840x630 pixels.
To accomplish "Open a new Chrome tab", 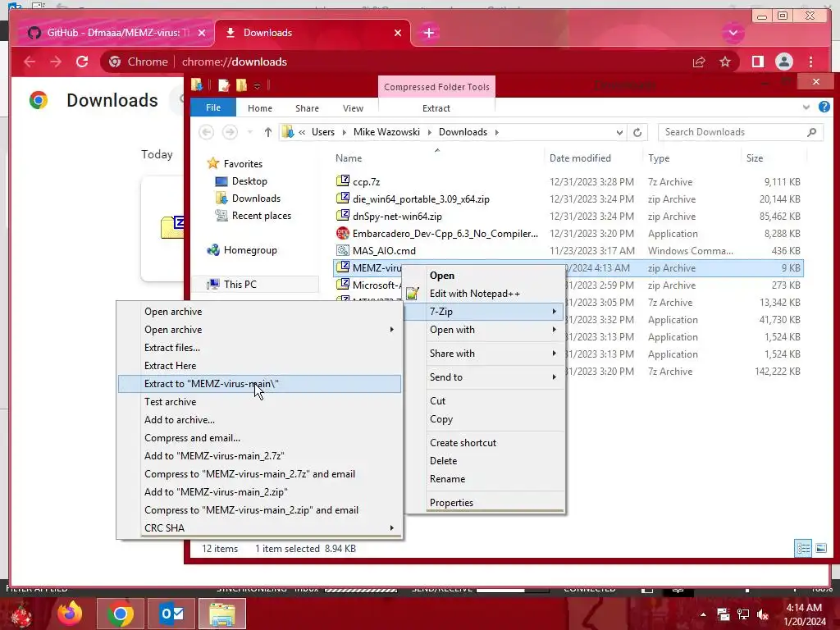I will point(428,33).
